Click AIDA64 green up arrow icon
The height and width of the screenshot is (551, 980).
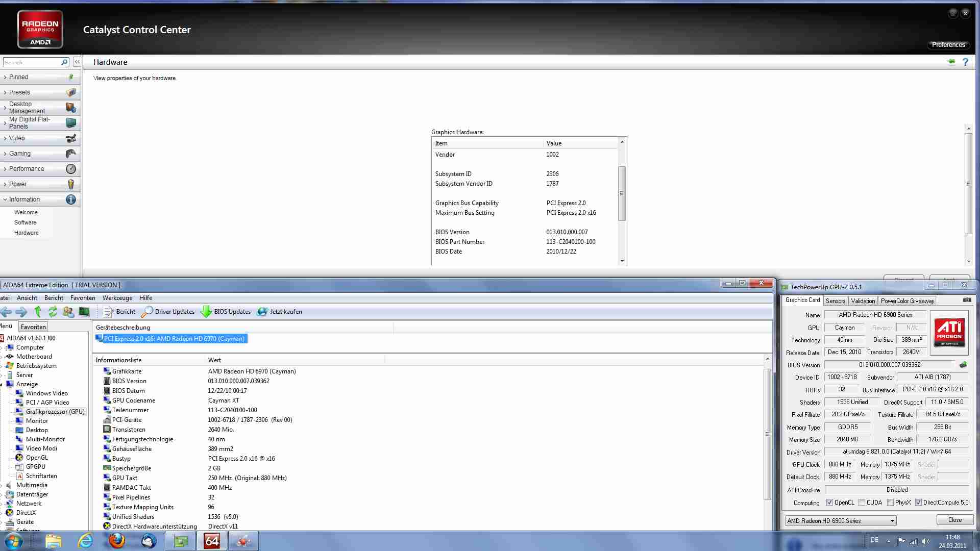(x=38, y=312)
